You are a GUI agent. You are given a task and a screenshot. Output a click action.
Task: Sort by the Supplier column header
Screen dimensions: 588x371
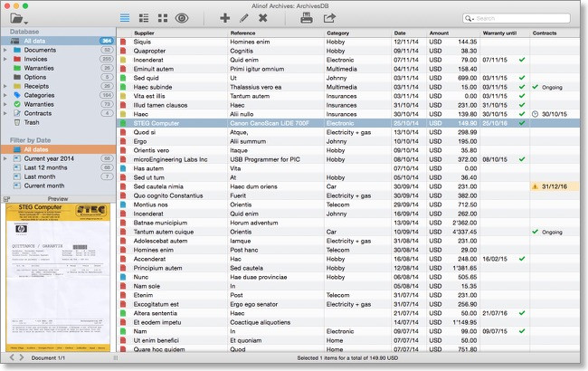pos(179,33)
